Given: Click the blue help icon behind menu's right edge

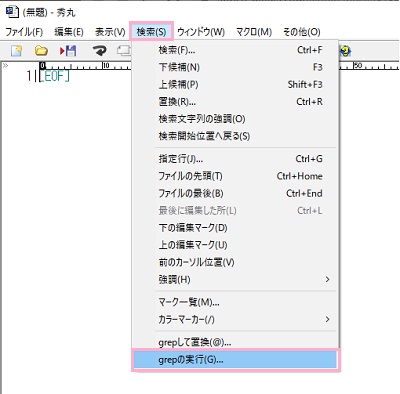Looking at the screenshot, I should point(346,51).
